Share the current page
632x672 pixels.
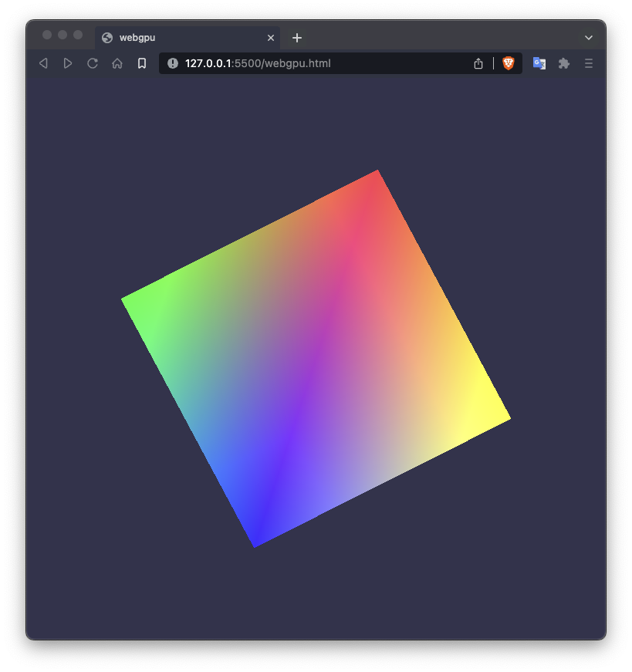[478, 63]
